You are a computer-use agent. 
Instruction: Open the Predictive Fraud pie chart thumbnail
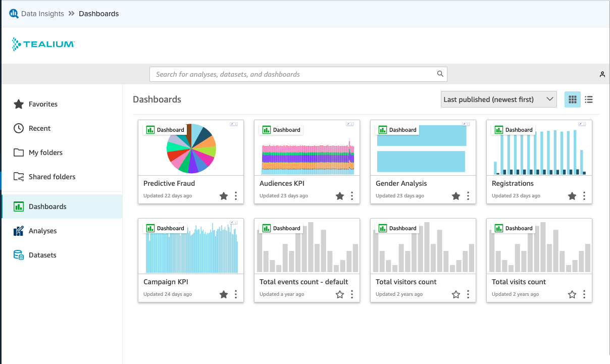(191, 148)
